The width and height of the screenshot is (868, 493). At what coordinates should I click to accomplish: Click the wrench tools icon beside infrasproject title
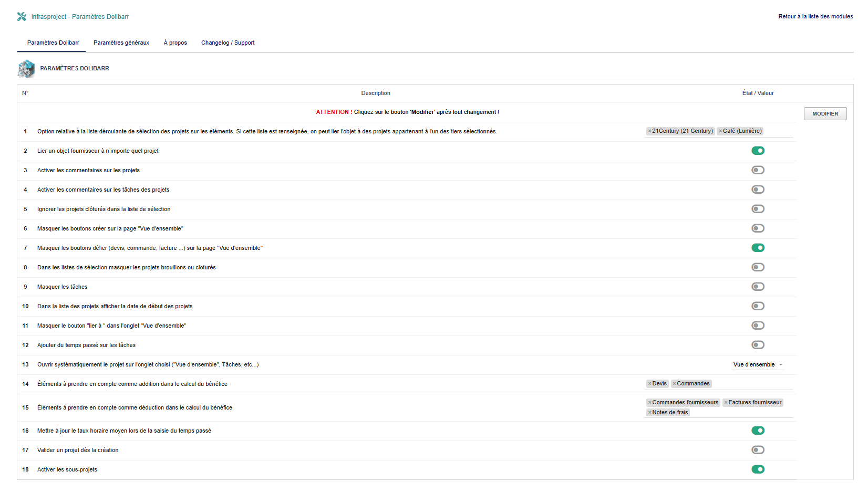click(x=22, y=17)
